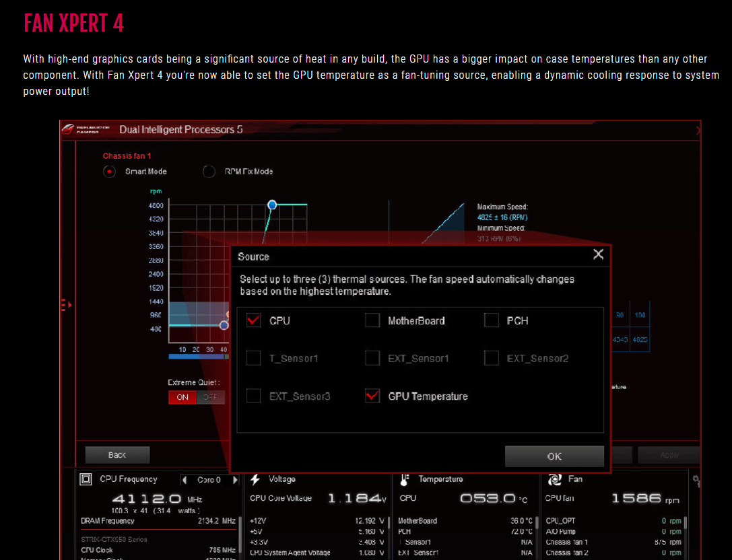
Task: Check the EXT_Sensor2 checkbox
Action: [491, 358]
